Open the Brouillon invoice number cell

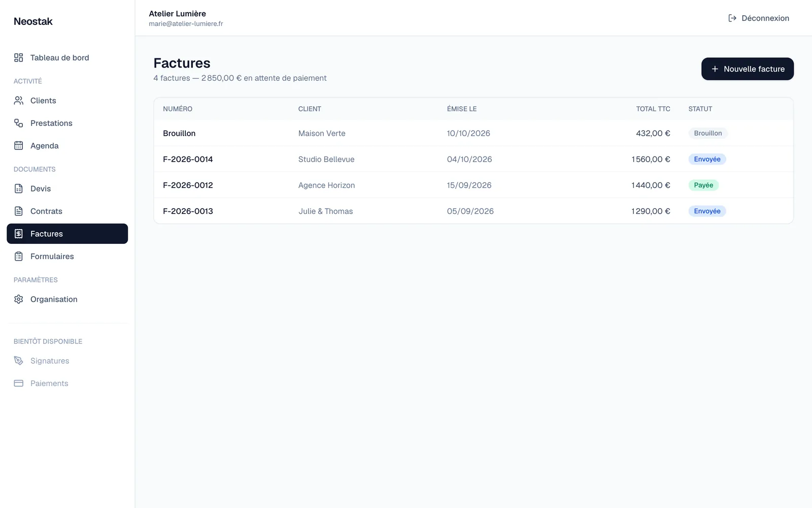point(179,134)
